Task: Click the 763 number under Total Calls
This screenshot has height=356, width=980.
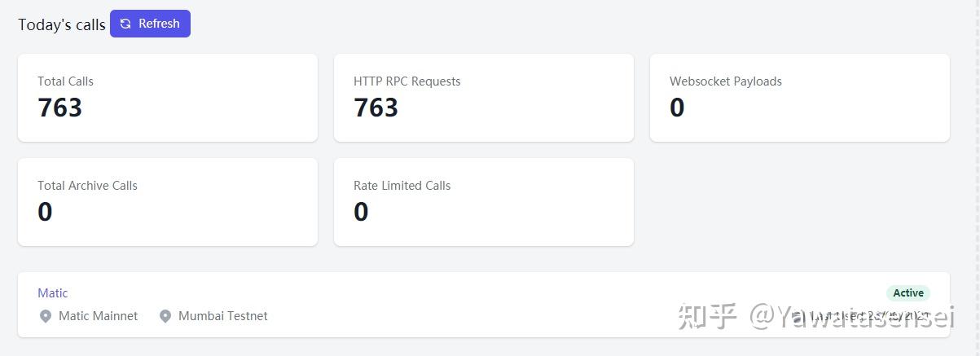Action: coord(59,108)
